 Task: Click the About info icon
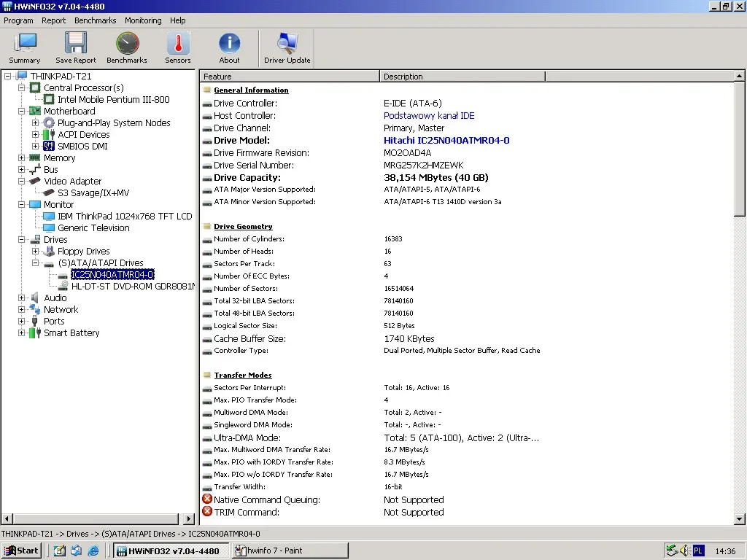coord(229,43)
